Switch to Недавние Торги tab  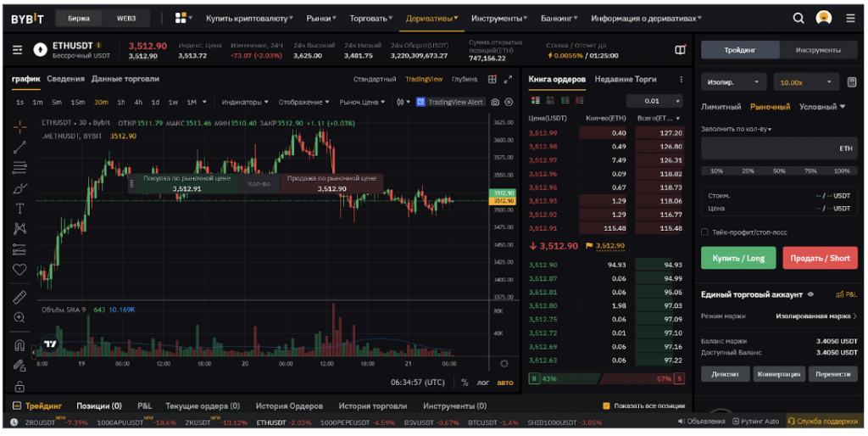tap(625, 79)
